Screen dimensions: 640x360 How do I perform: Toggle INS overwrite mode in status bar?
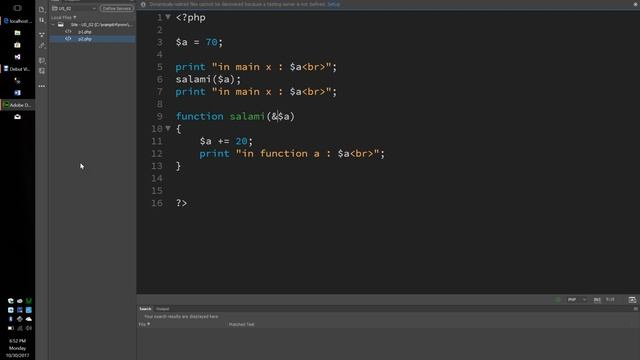tap(597, 300)
